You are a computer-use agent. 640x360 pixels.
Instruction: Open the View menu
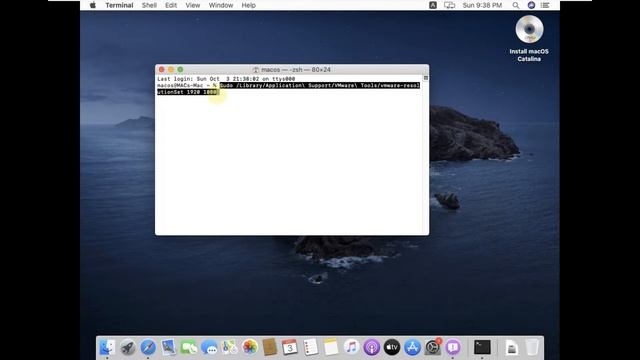[193, 5]
